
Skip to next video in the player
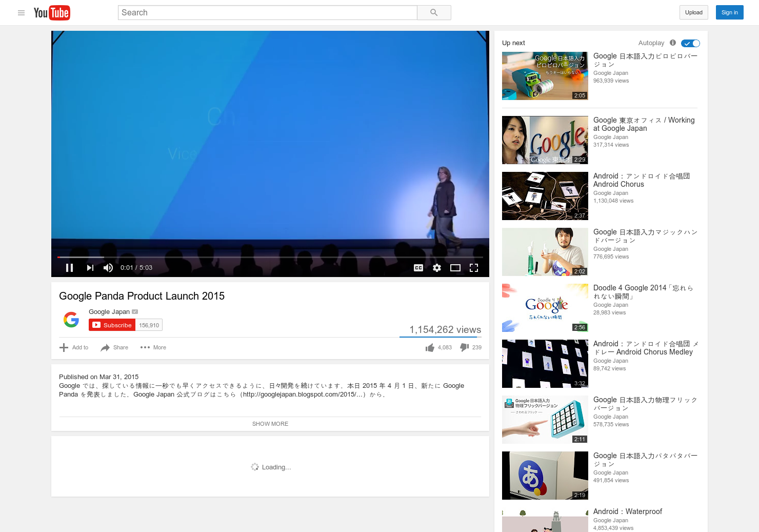pyautogui.click(x=90, y=268)
